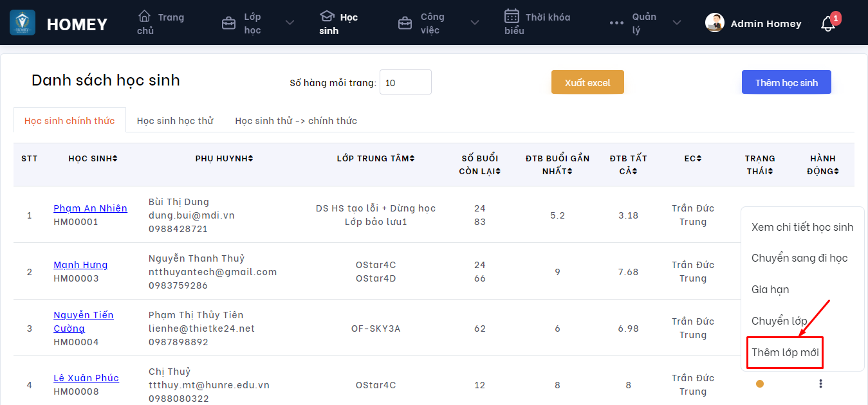The height and width of the screenshot is (405, 868).
Task: Switch to Học sinh học thử tab
Action: coord(175,121)
